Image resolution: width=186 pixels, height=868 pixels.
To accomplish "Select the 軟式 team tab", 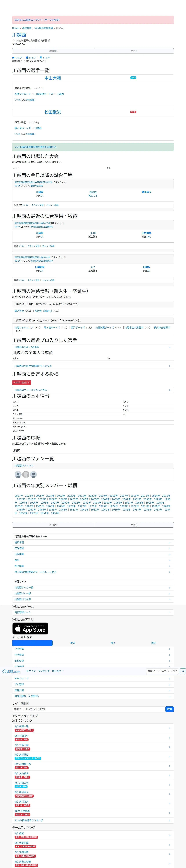I will coord(73,643).
